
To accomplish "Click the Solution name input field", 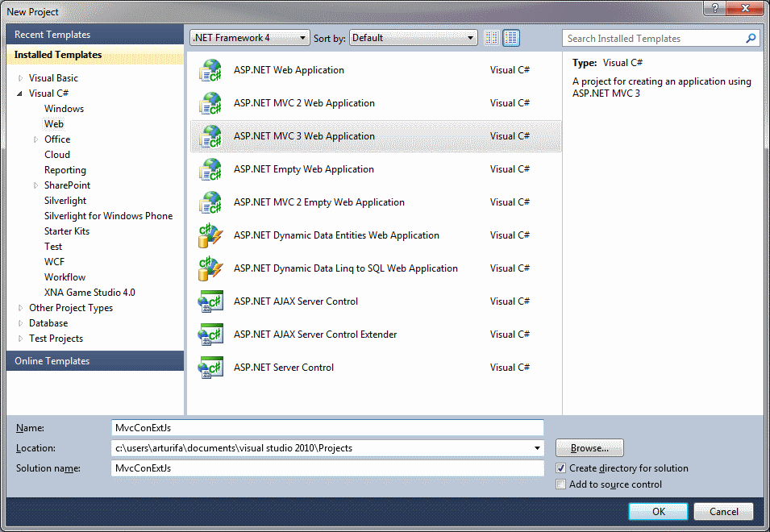I will tap(327, 468).
